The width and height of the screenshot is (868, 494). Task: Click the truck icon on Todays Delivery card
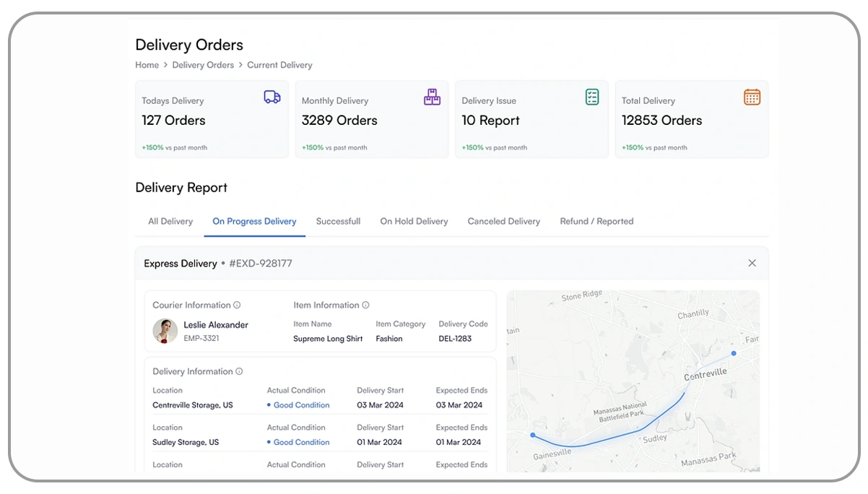[x=272, y=96]
